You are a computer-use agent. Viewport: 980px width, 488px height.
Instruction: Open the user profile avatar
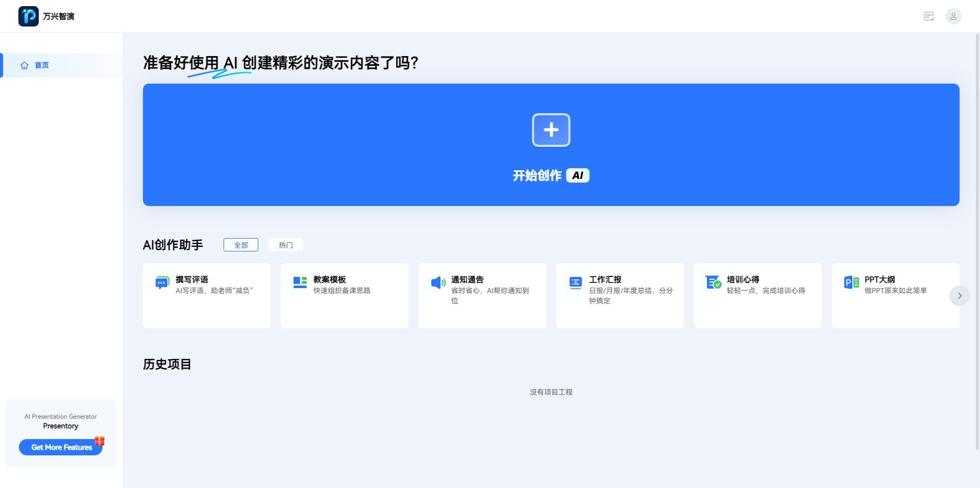[x=953, y=16]
